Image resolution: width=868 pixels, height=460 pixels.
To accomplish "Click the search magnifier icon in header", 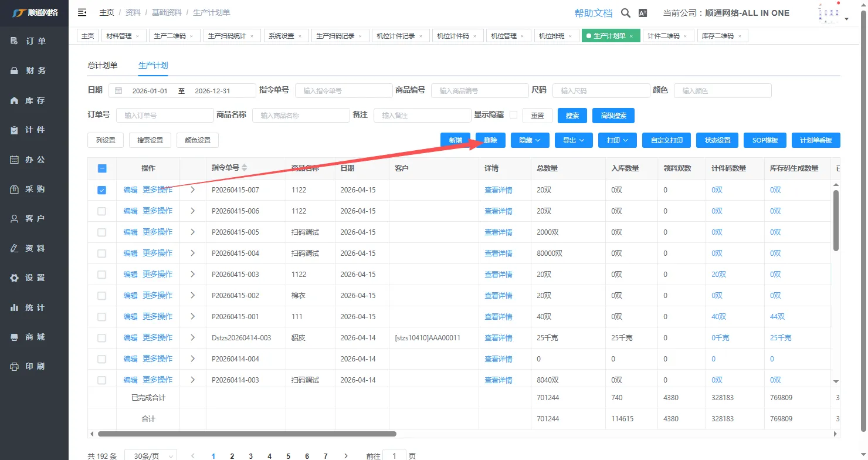I will [626, 13].
